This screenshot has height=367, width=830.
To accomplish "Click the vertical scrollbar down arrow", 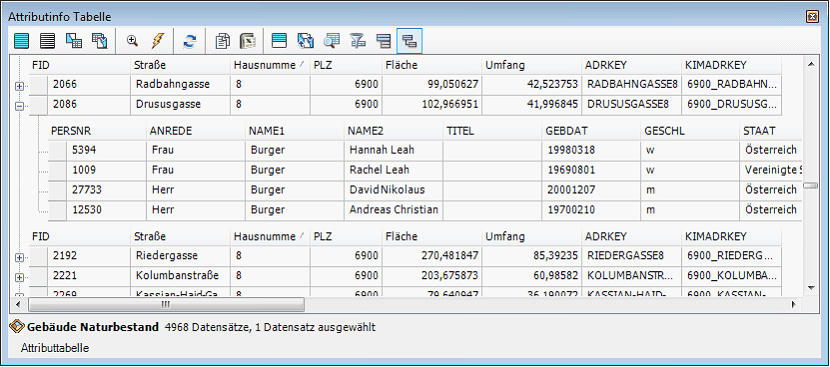I will [810, 288].
